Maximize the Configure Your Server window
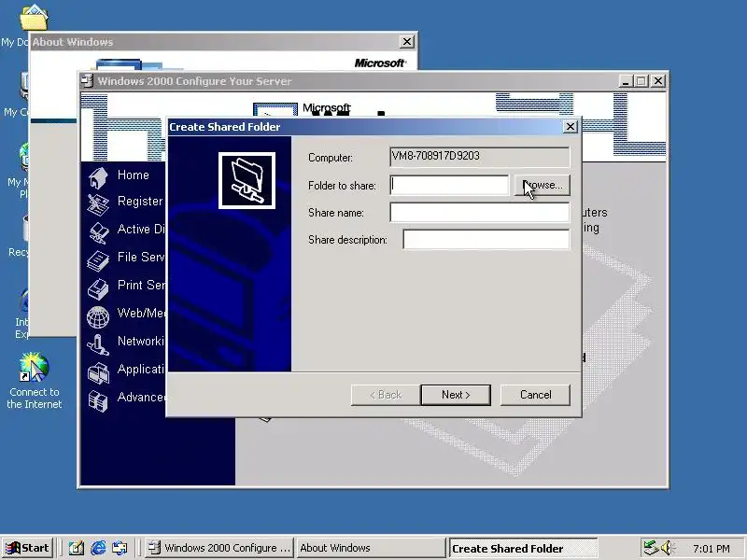 (641, 81)
